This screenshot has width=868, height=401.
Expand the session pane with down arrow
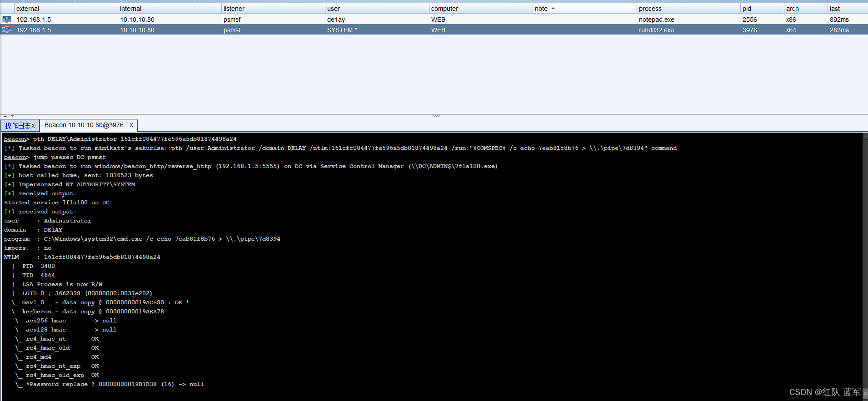[x=12, y=116]
